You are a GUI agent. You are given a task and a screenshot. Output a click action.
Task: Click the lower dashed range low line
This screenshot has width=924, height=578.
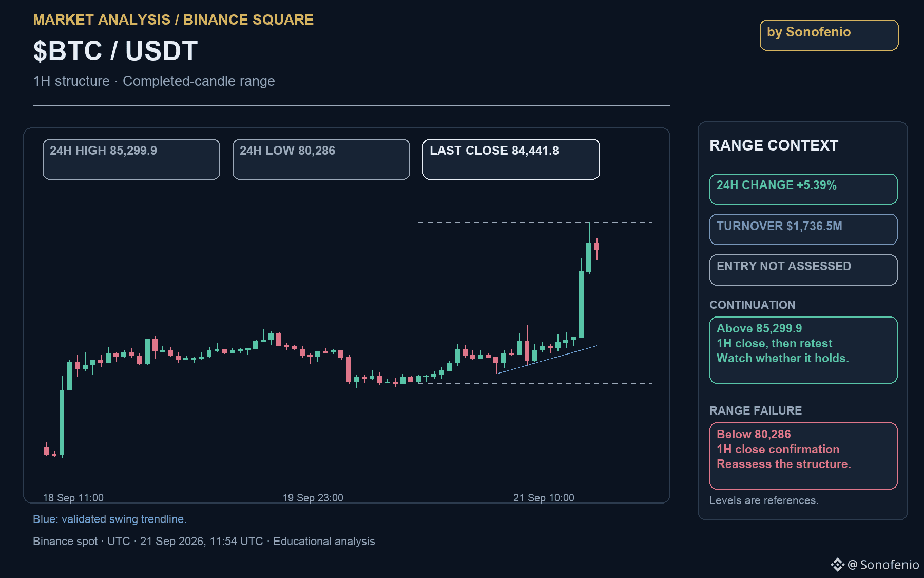coord(535,383)
